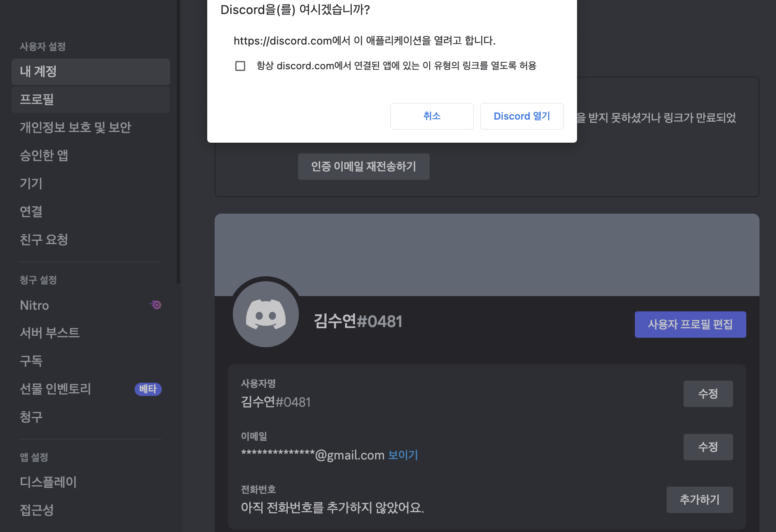
Task: Reveal email with 보이기 link
Action: [x=403, y=455]
